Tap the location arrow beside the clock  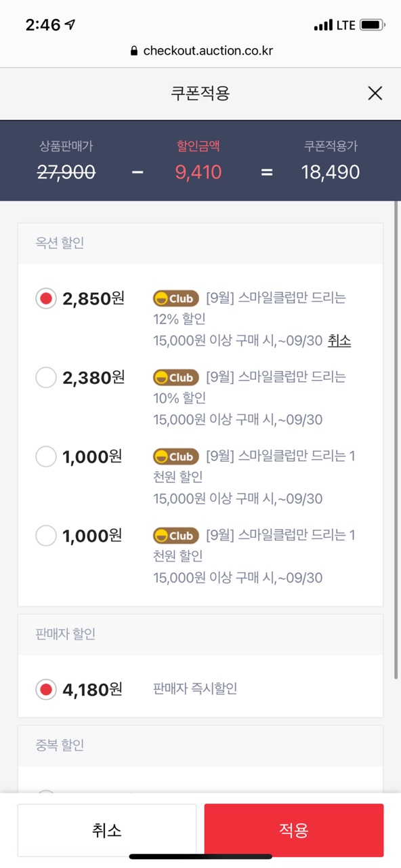[x=70, y=24]
